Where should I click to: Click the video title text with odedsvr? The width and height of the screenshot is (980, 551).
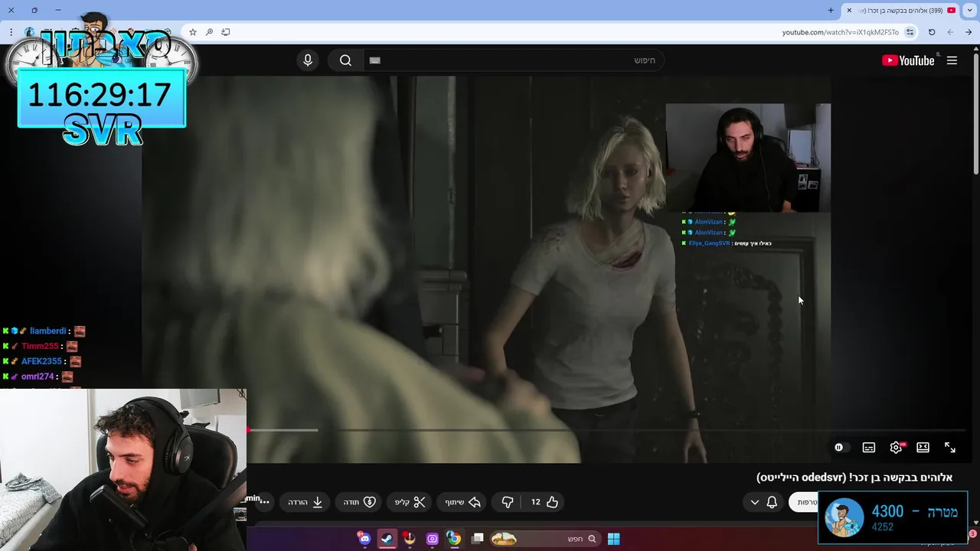[854, 478]
